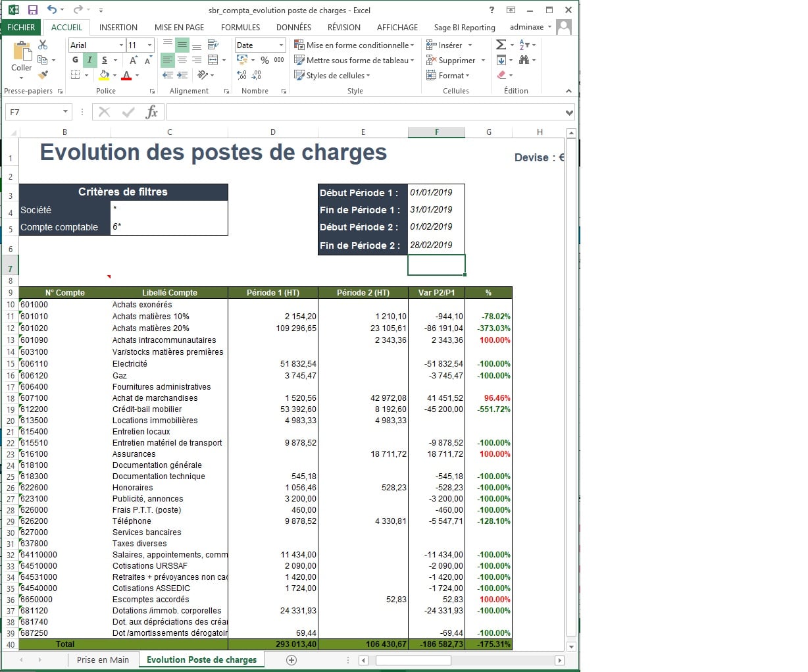The height and width of the screenshot is (672, 808).
Task: Toggle bold G formatting button
Action: click(x=75, y=60)
